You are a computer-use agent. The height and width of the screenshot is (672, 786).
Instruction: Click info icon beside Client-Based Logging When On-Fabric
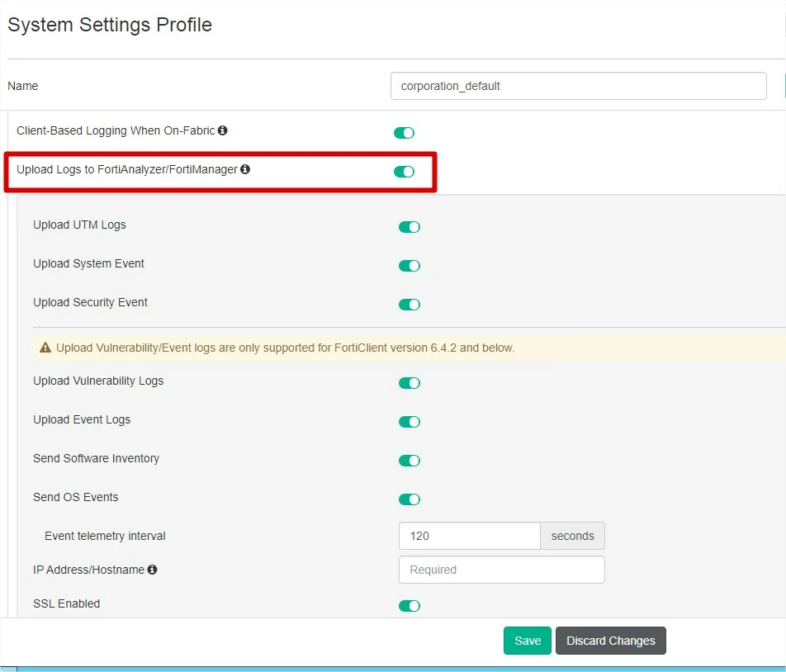click(x=223, y=130)
